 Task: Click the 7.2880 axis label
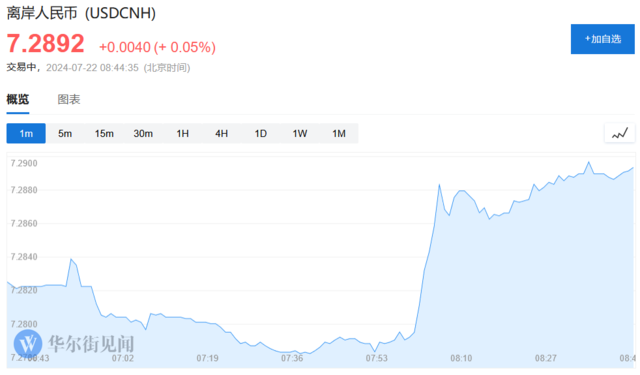click(x=24, y=190)
